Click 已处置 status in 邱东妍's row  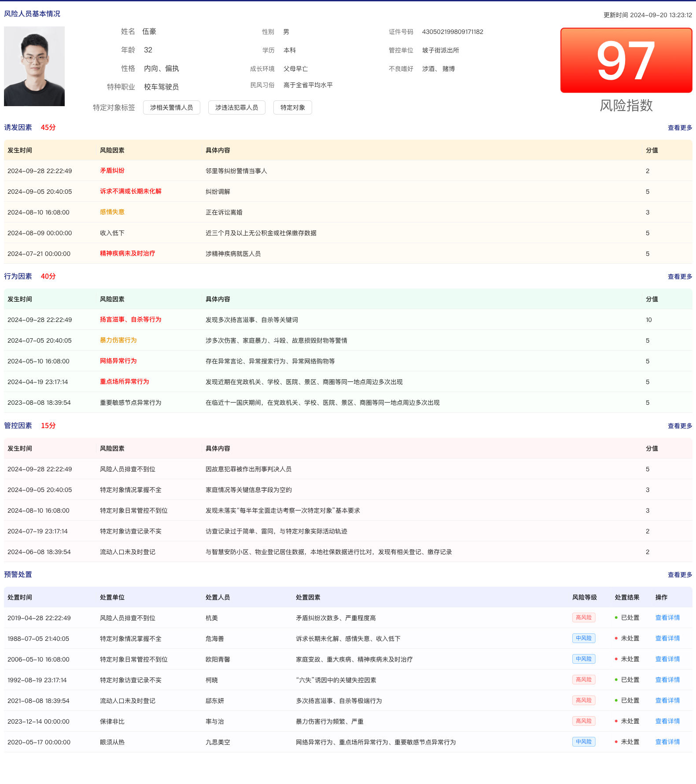click(630, 700)
